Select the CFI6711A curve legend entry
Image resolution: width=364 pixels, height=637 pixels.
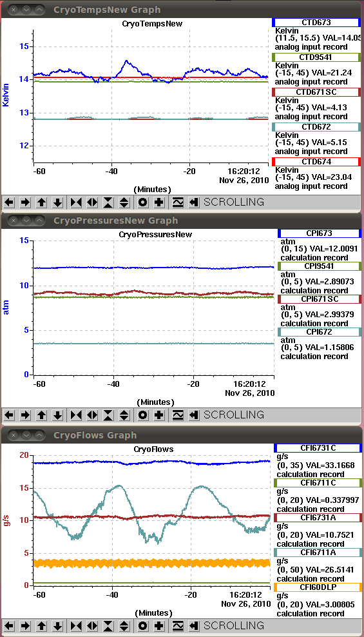318,553
